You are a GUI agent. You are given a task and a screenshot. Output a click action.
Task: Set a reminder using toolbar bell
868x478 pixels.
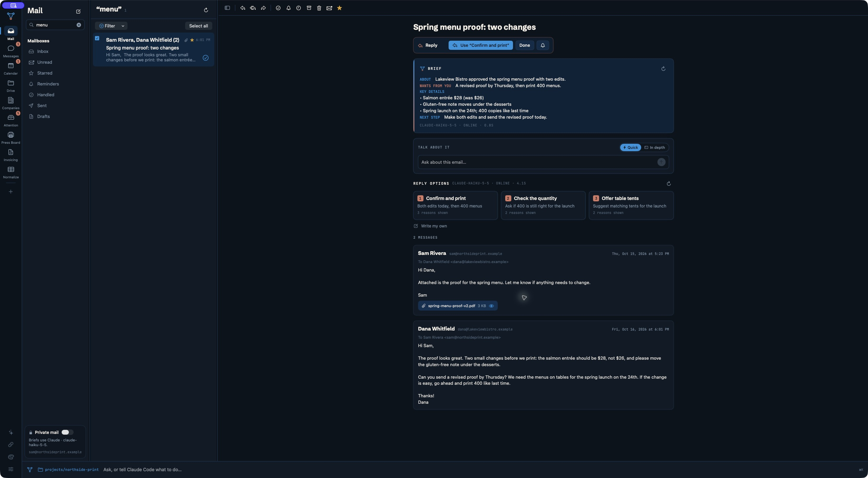pos(289,8)
